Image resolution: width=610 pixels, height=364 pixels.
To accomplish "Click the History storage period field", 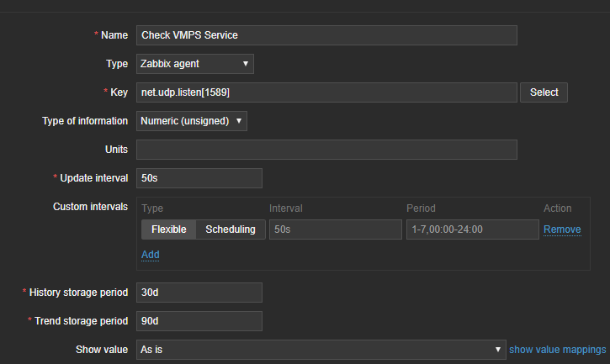I will click(199, 292).
